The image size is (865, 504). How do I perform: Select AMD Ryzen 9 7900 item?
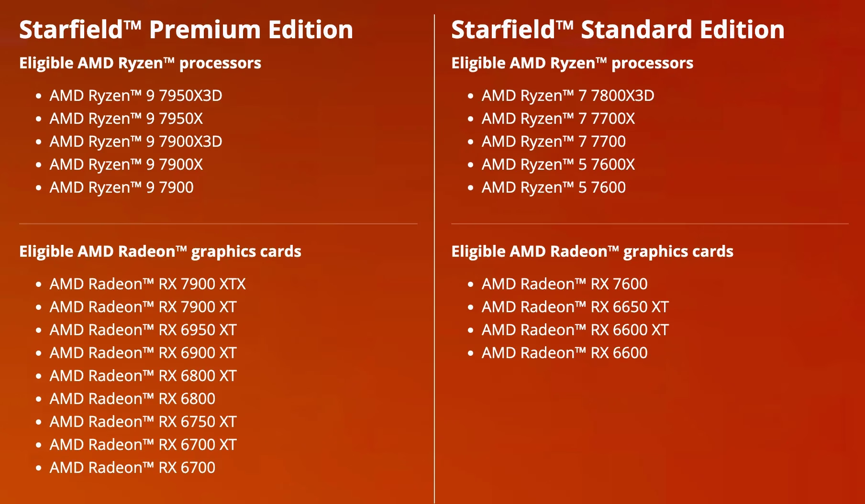point(122,187)
